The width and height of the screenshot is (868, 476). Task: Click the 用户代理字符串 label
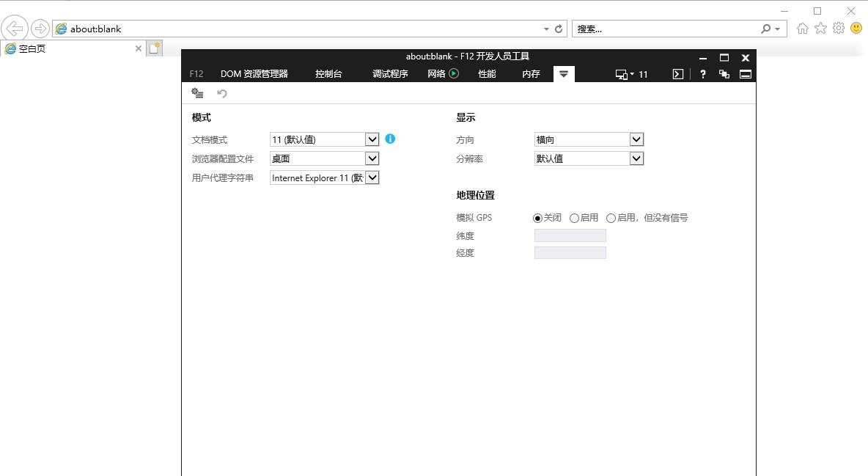[223, 178]
